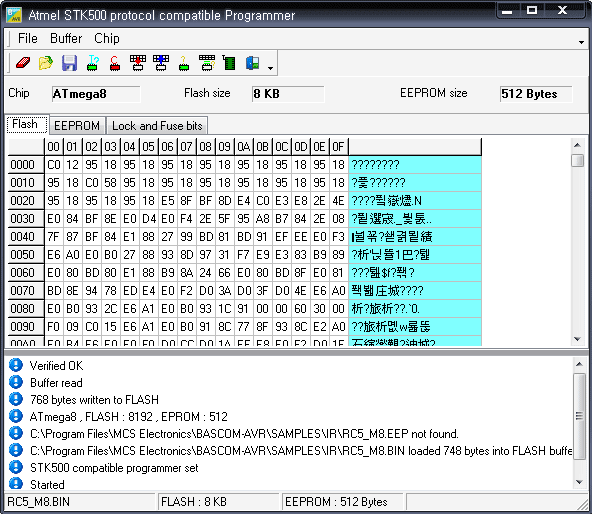Screen dimensions: 592x514
Task: Expand the menu bar options chevron
Action: (581, 42)
